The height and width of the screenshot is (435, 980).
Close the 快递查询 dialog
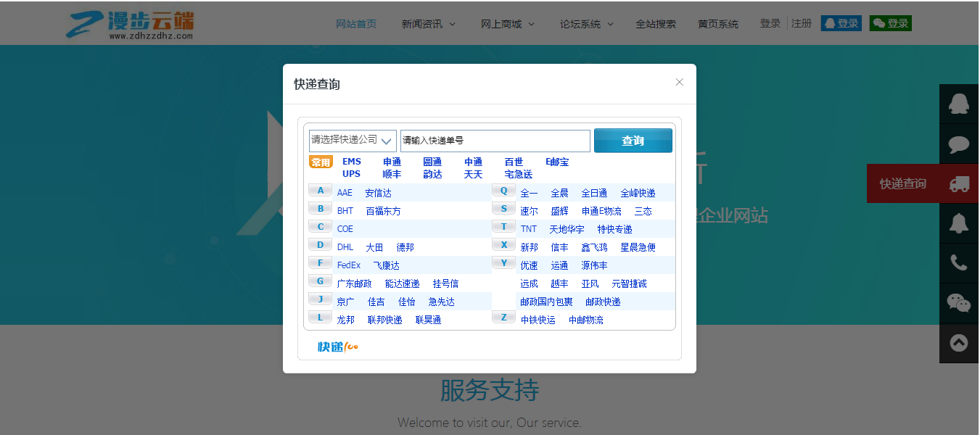[679, 82]
